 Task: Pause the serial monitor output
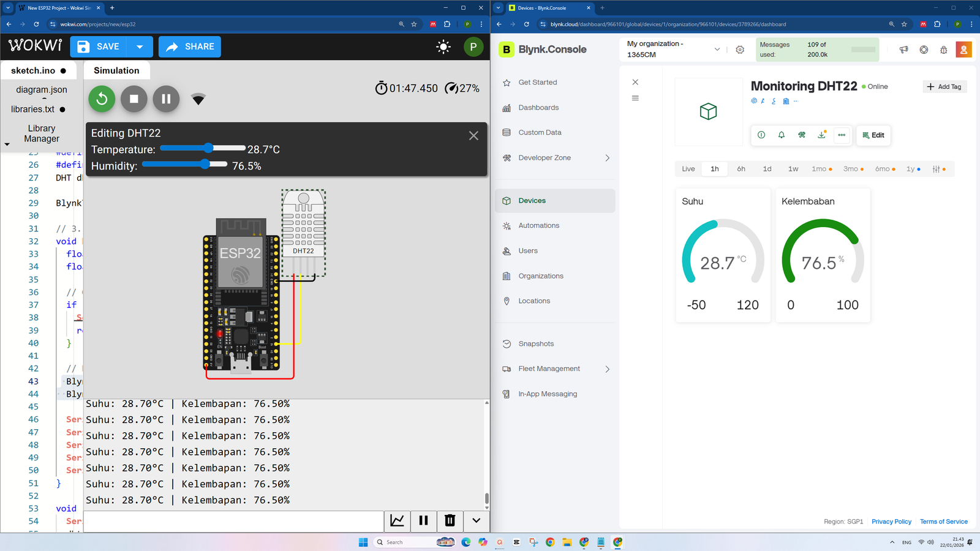423,520
